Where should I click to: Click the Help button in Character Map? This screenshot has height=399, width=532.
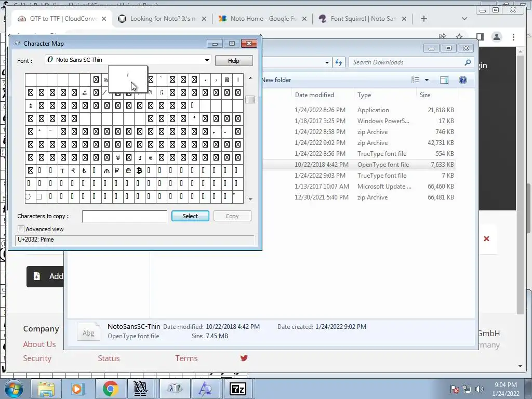[233, 61]
